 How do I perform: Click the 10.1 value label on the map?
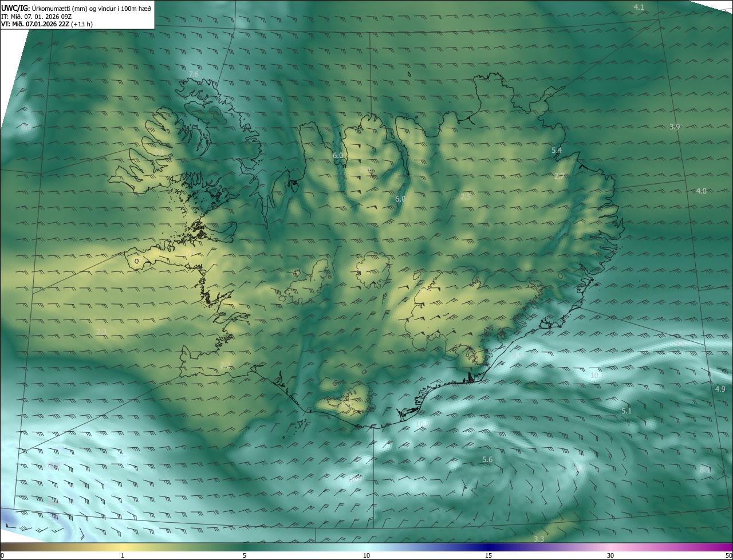click(x=597, y=376)
